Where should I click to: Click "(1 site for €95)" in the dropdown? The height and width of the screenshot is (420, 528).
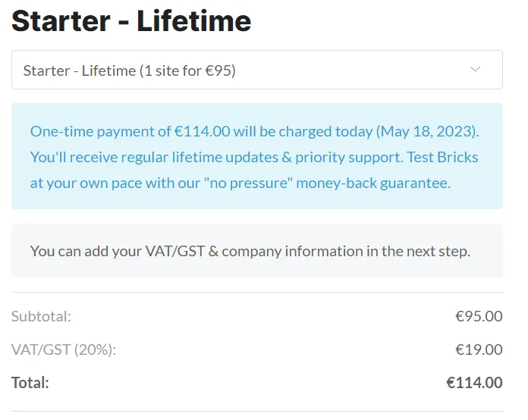(x=188, y=71)
